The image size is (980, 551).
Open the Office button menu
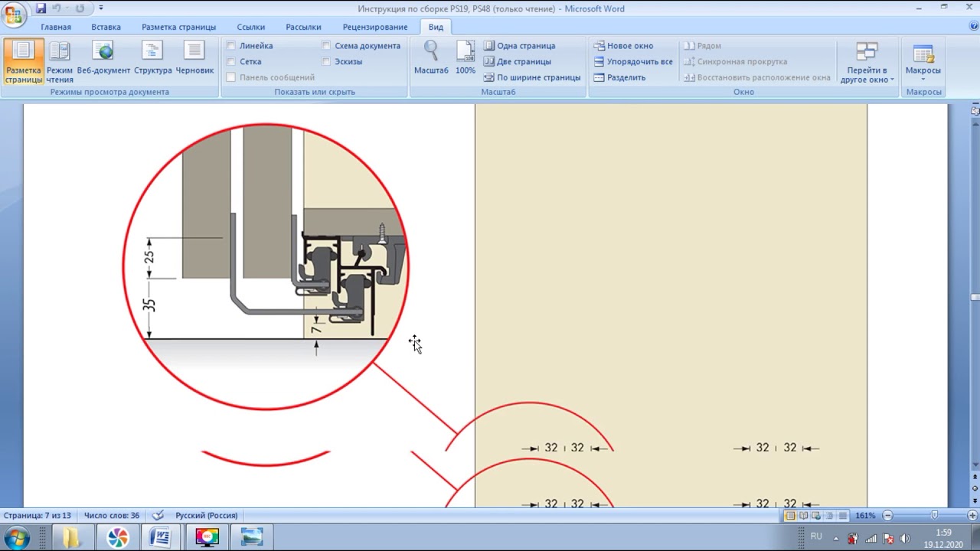coord(13,14)
